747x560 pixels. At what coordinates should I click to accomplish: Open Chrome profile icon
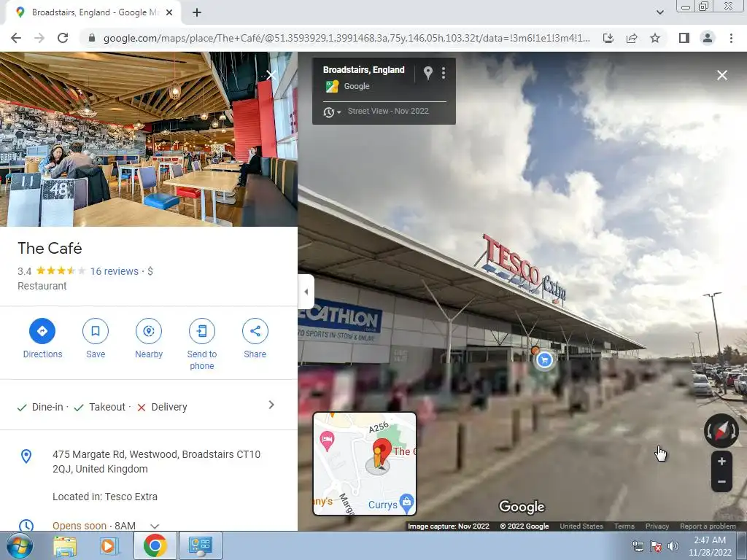pyautogui.click(x=708, y=38)
